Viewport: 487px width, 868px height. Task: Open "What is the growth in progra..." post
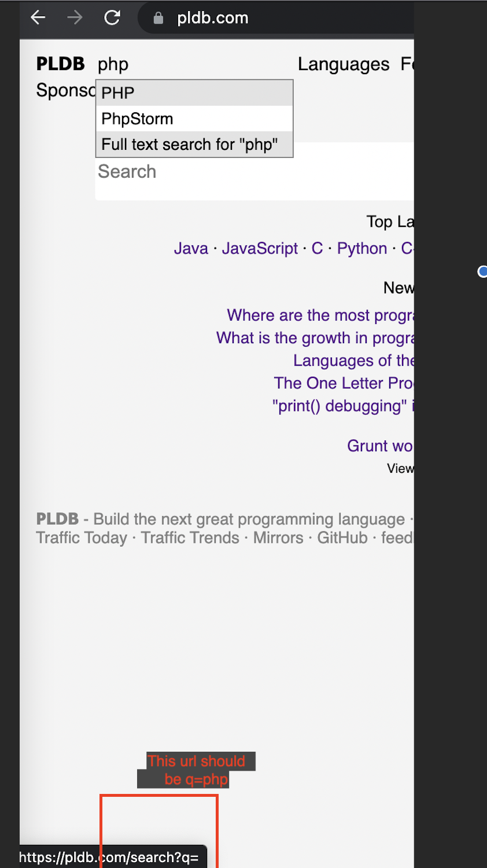coord(315,337)
